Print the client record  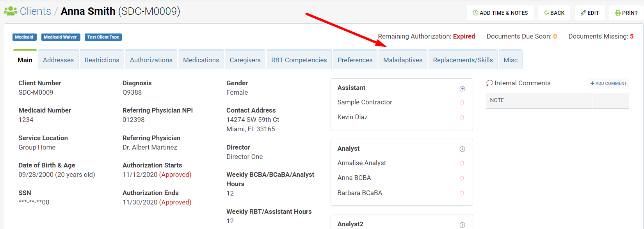pos(626,13)
